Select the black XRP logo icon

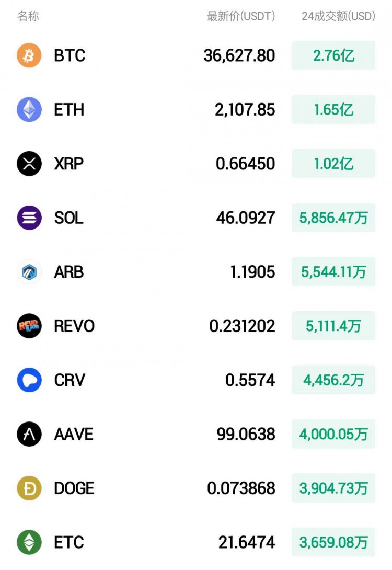click(x=29, y=164)
